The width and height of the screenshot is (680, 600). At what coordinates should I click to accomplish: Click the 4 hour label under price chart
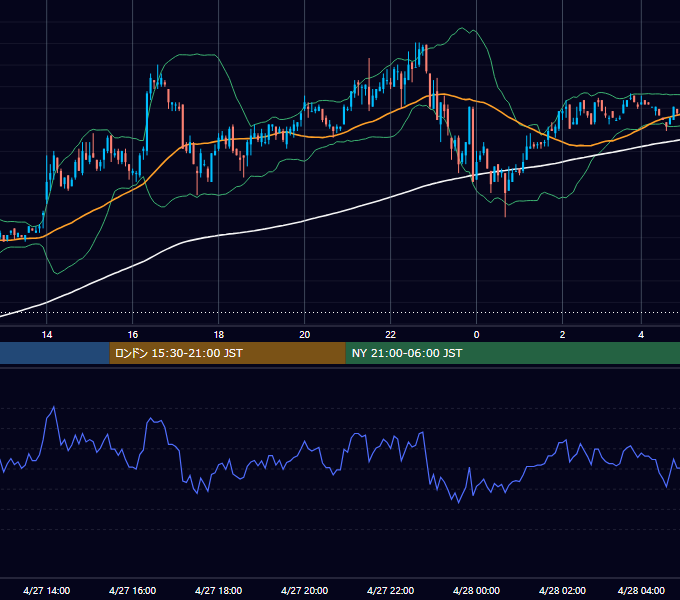641,335
